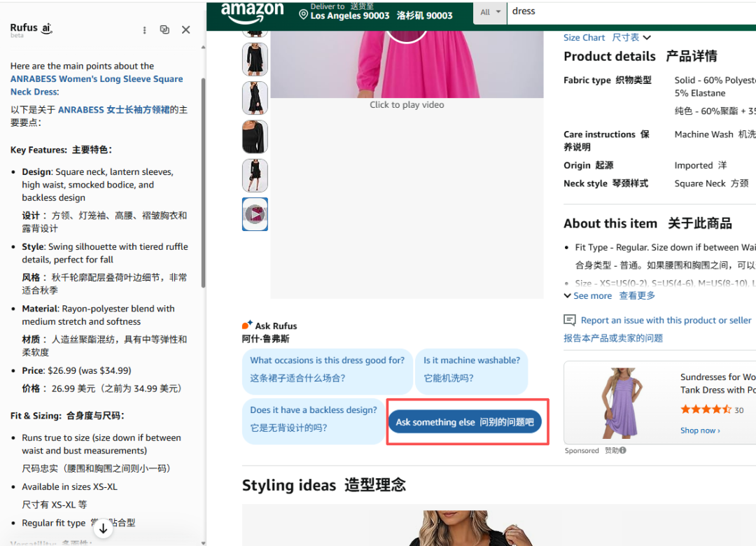
Task: Open the sponsored purple sundress image
Action: pos(622,402)
